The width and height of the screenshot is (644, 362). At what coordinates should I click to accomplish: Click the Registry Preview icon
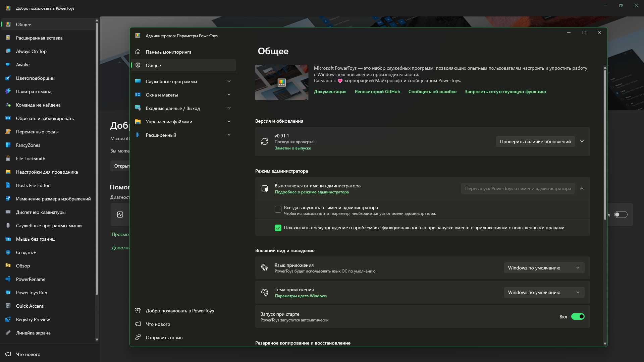(x=8, y=319)
